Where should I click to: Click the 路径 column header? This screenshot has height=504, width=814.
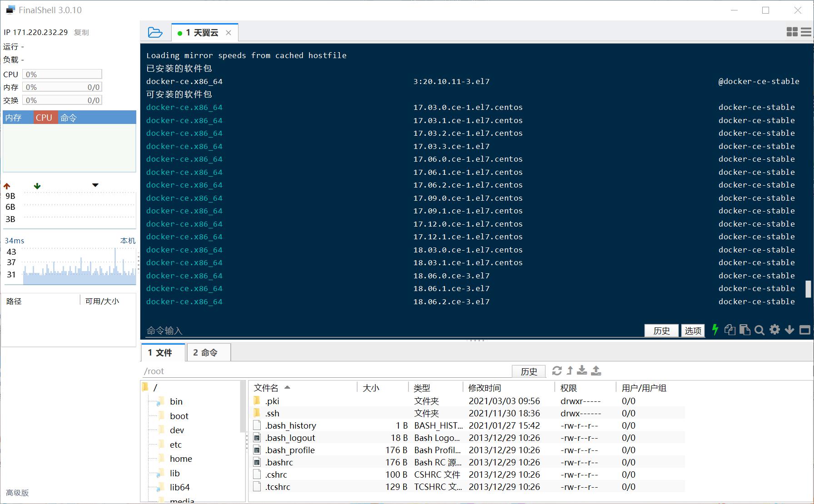point(14,301)
